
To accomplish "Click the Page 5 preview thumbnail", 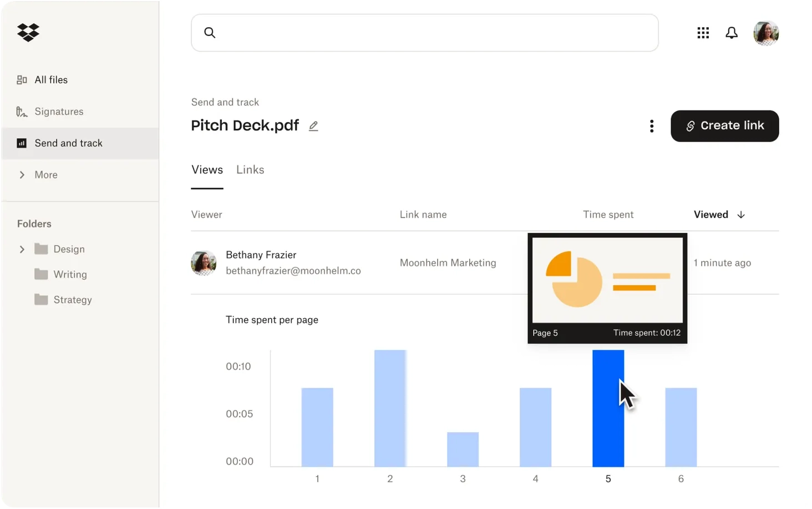I will coord(607,280).
